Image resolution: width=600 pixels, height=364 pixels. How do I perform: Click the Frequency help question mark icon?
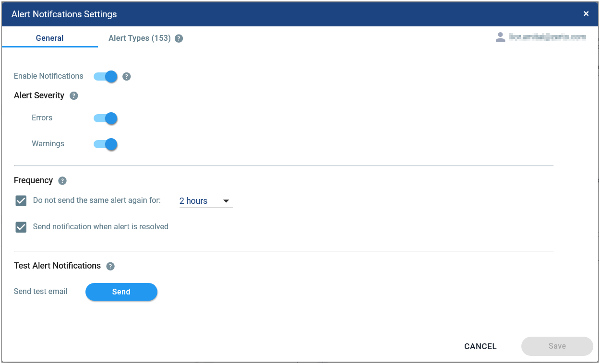click(62, 181)
